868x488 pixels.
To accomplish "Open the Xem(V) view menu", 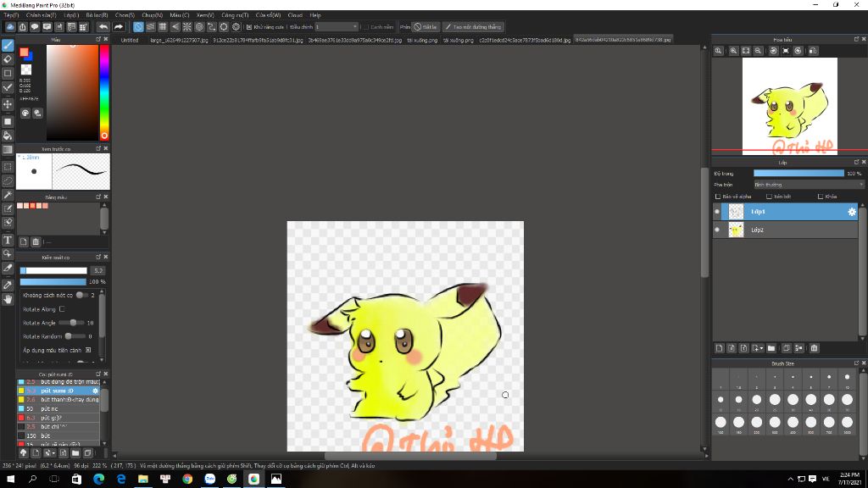I will coord(205,15).
